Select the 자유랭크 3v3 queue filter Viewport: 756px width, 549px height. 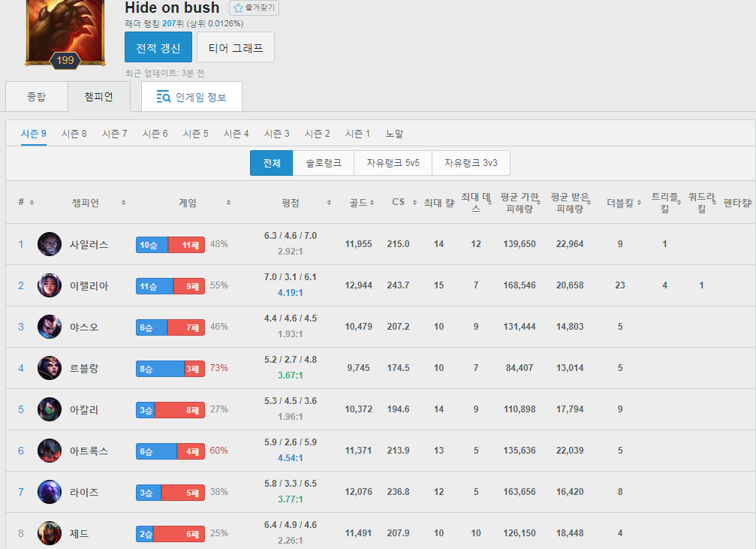click(470, 162)
